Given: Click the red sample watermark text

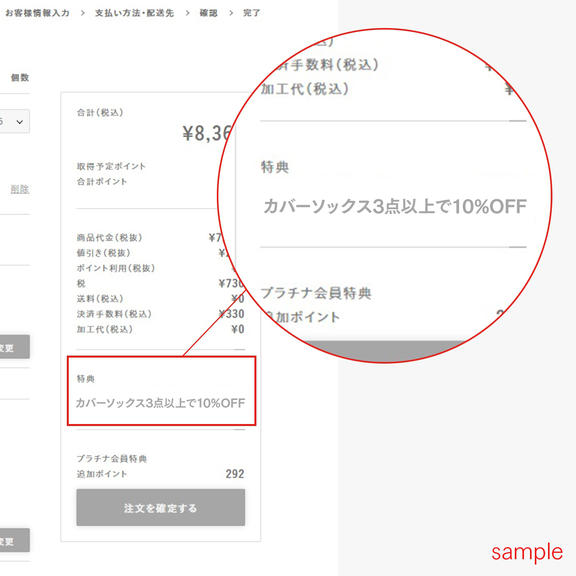Looking at the screenshot, I should click(527, 552).
